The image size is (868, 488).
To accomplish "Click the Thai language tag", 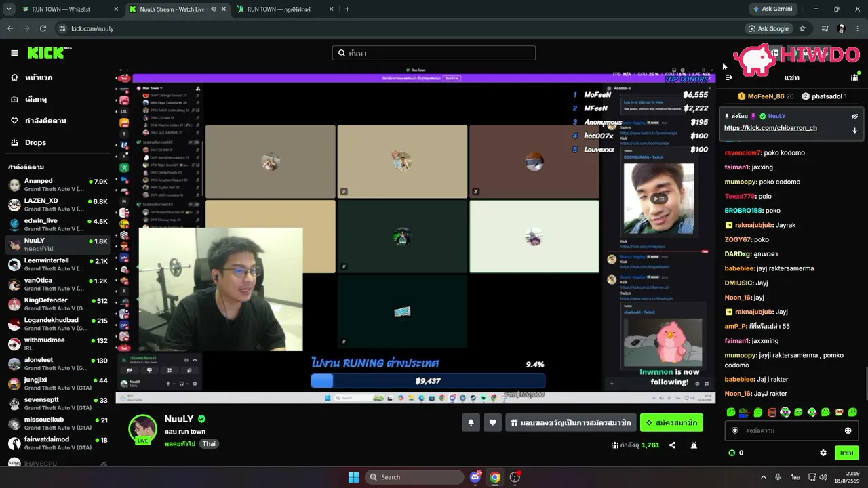I will click(x=209, y=444).
